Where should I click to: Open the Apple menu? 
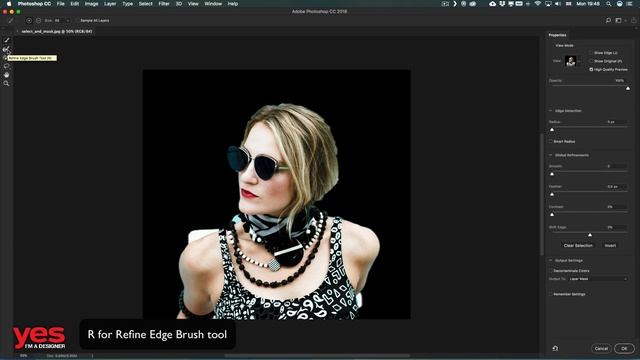(9, 4)
